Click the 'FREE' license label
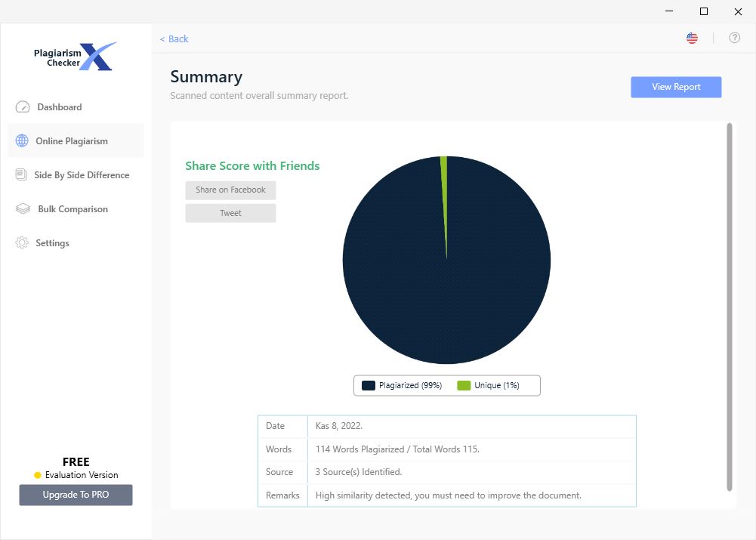Viewport: 756px width, 540px height. (76, 462)
